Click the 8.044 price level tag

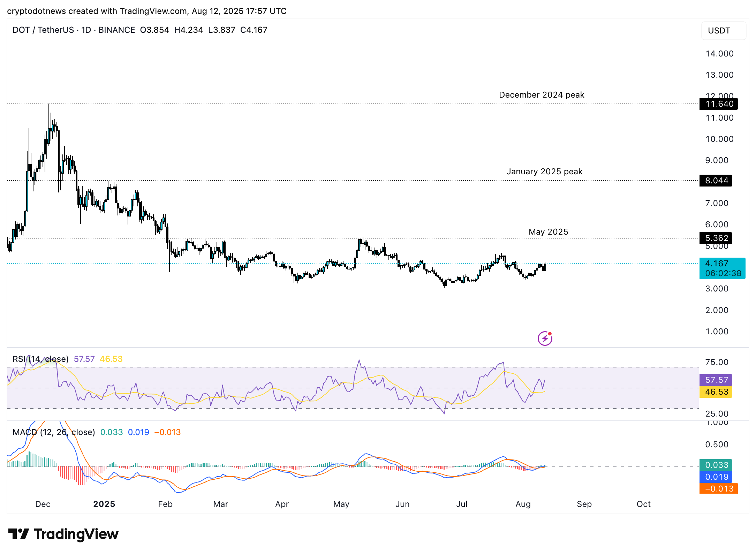[x=716, y=181]
